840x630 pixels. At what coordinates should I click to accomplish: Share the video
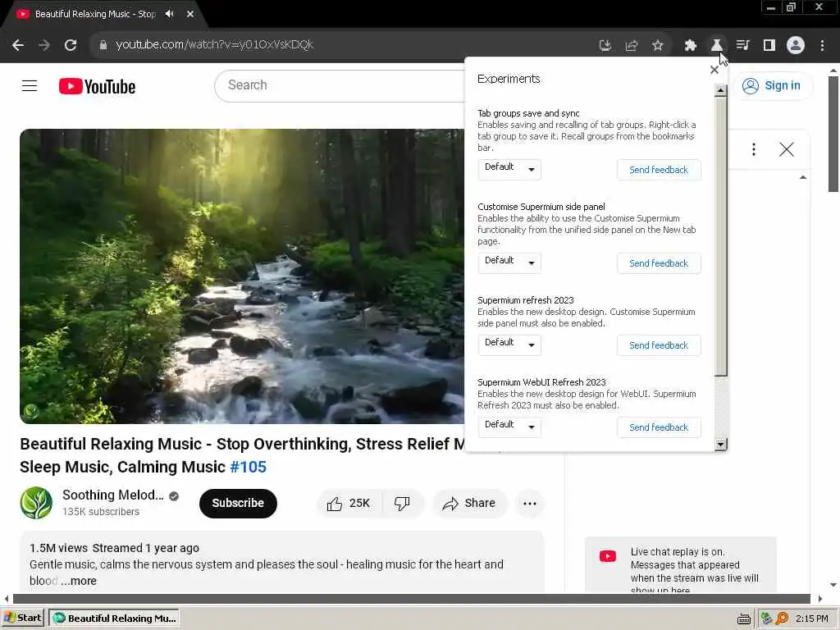468,503
